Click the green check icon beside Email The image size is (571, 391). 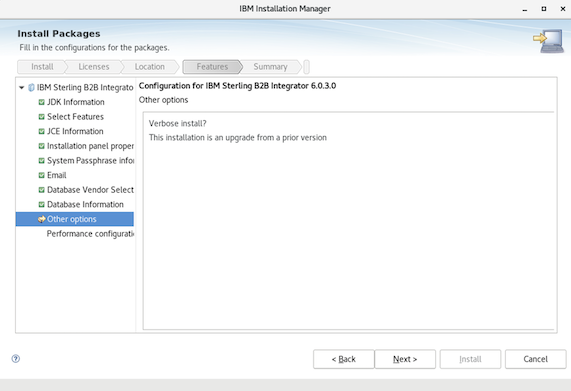pos(42,175)
